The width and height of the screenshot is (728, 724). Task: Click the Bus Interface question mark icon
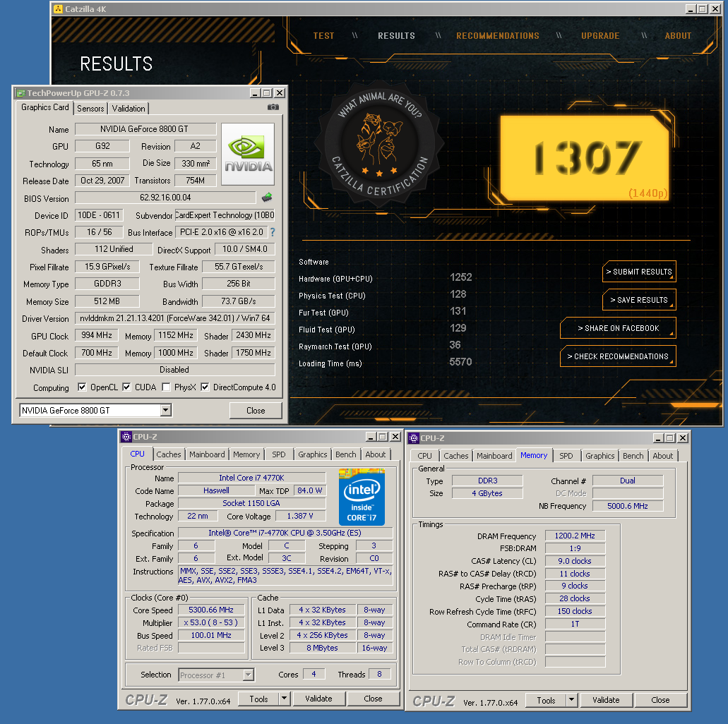click(x=273, y=232)
